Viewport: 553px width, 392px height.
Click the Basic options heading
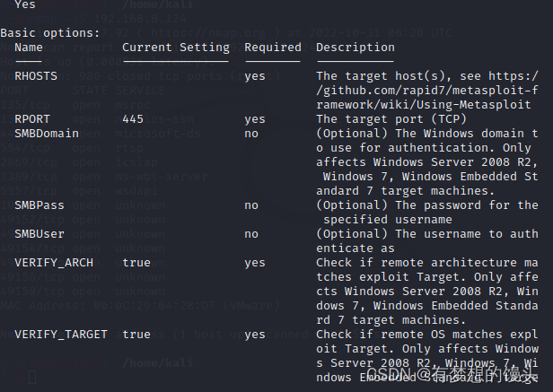click(x=50, y=33)
